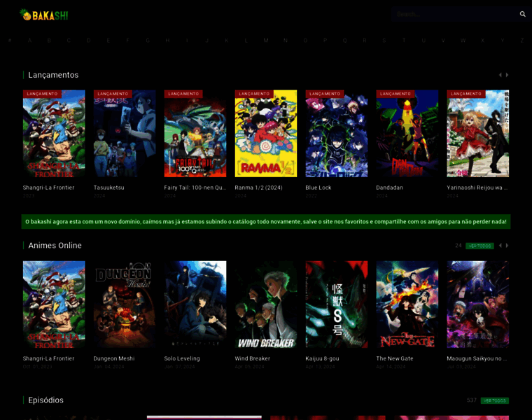The width and height of the screenshot is (532, 420).
Task: Click the Wind Breaker title link
Action: 253,358
